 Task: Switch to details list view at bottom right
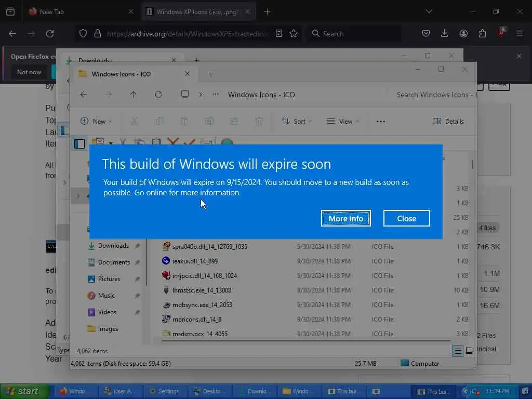(458, 351)
